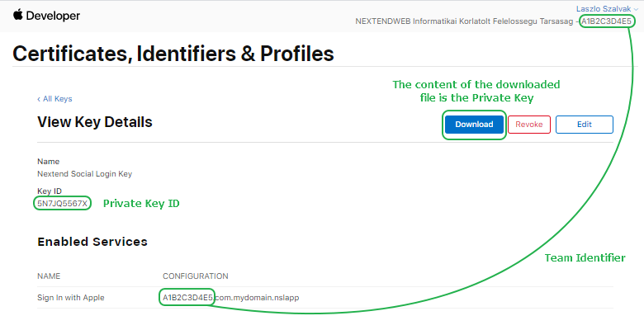
Task: Click the NAME column header
Action: tap(49, 276)
